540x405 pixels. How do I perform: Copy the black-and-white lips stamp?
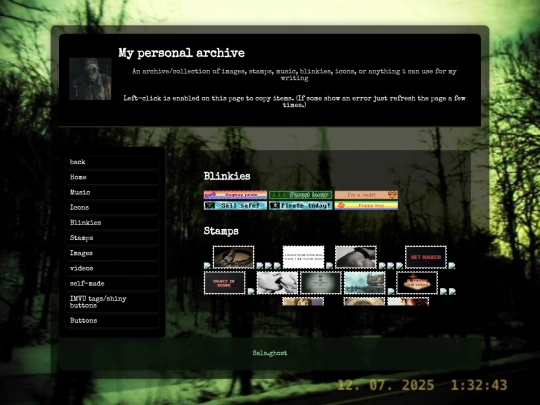277,283
